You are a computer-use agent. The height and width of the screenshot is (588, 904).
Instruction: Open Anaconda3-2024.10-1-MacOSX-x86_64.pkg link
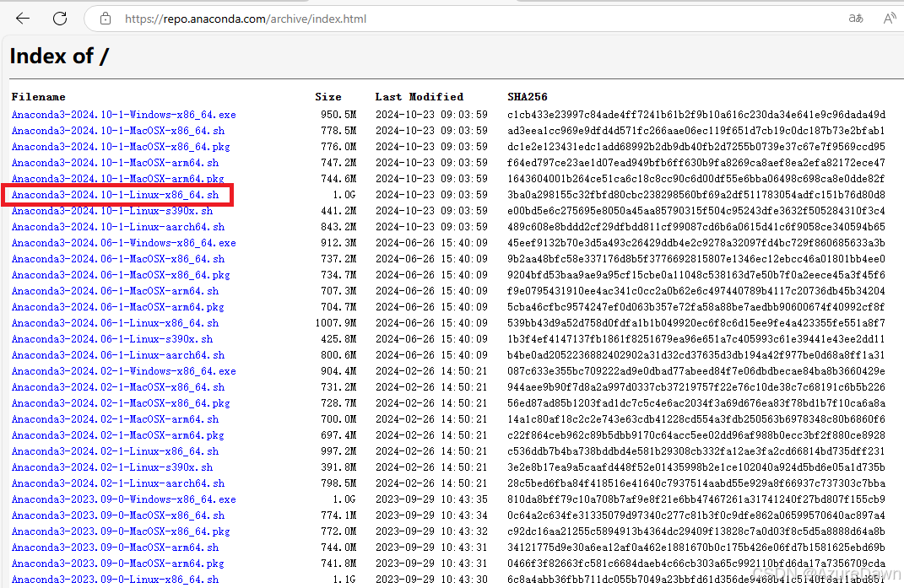click(x=121, y=147)
